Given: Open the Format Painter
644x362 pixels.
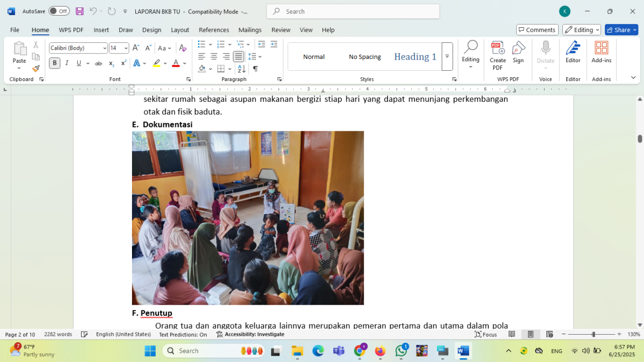Looking at the screenshot, I should point(36,69).
